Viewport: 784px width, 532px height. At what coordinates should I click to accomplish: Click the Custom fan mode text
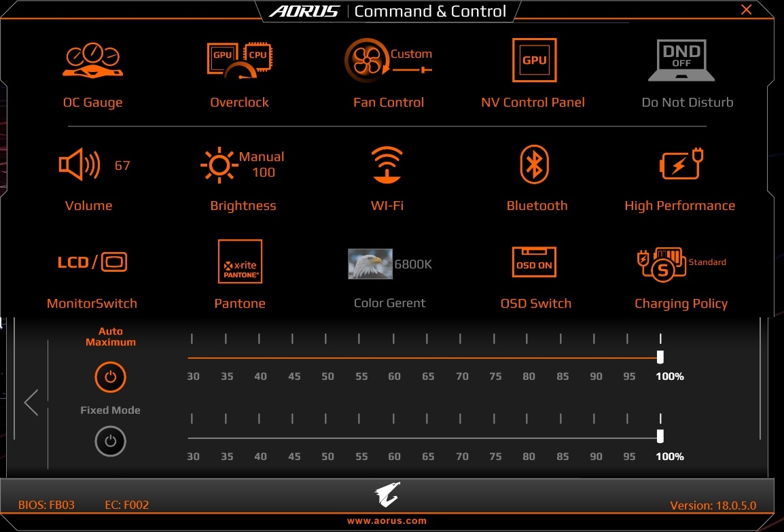[411, 54]
